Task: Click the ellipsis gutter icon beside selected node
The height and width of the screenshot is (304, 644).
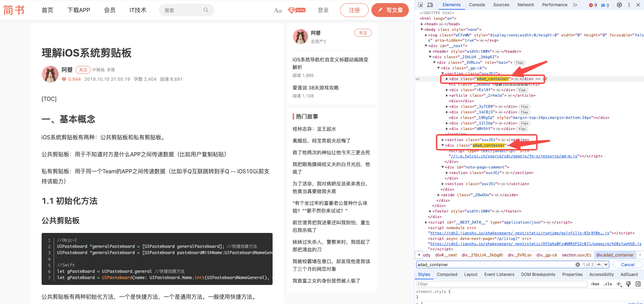Action: pyautogui.click(x=418, y=79)
